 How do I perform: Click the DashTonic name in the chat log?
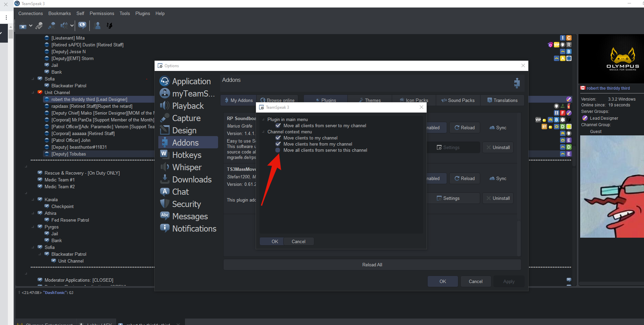point(55,293)
